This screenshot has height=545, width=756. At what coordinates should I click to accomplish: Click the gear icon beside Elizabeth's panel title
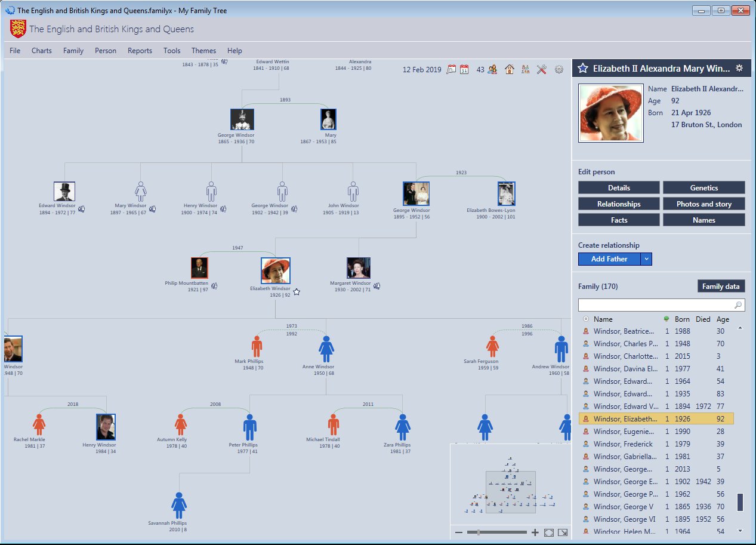click(x=739, y=68)
